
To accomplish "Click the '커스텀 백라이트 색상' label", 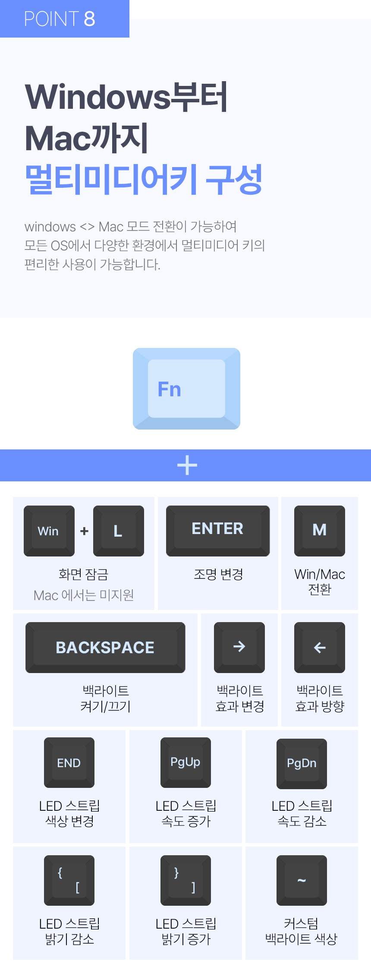I will tap(301, 931).
